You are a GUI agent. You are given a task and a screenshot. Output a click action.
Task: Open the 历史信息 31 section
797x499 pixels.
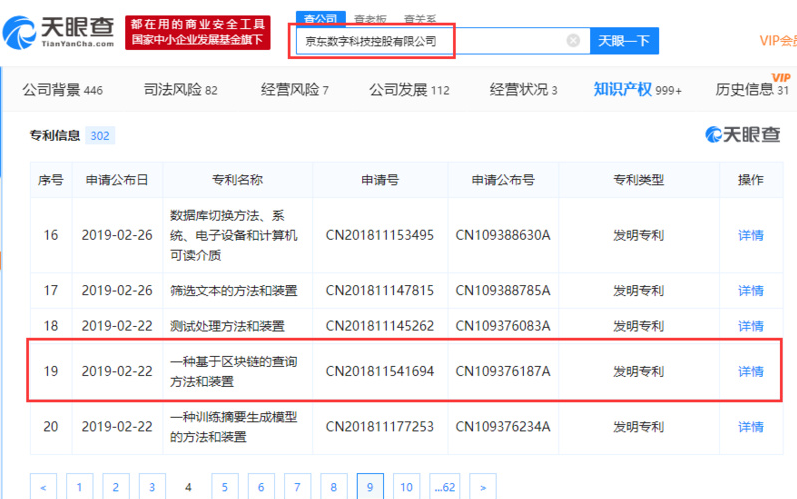pyautogui.click(x=752, y=90)
